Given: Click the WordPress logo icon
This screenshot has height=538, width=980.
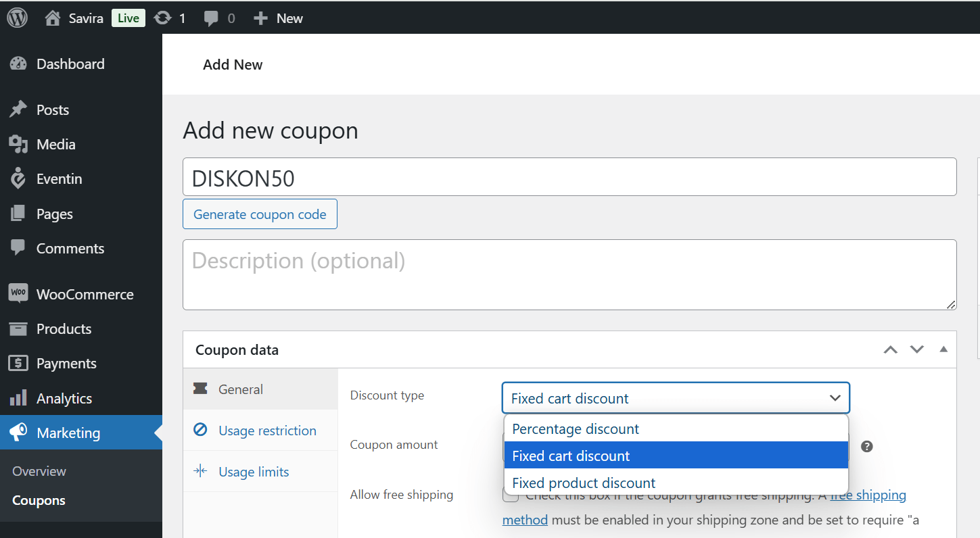Looking at the screenshot, I should tap(17, 18).
